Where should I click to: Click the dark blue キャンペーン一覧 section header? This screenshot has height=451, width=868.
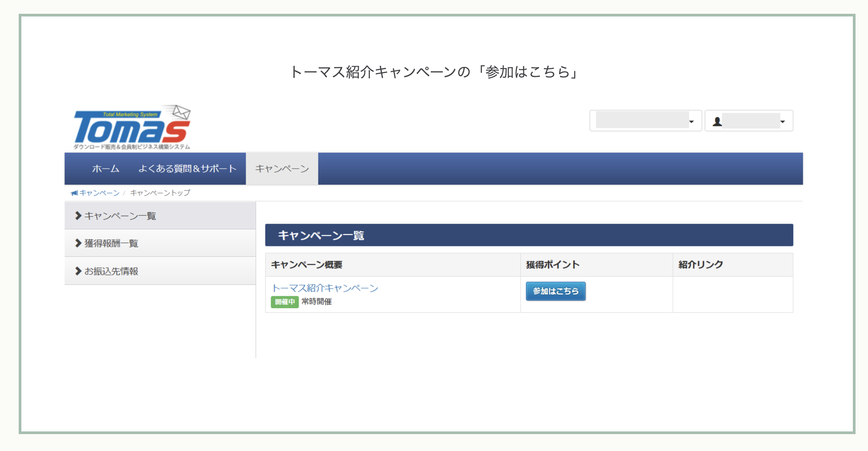coord(529,235)
